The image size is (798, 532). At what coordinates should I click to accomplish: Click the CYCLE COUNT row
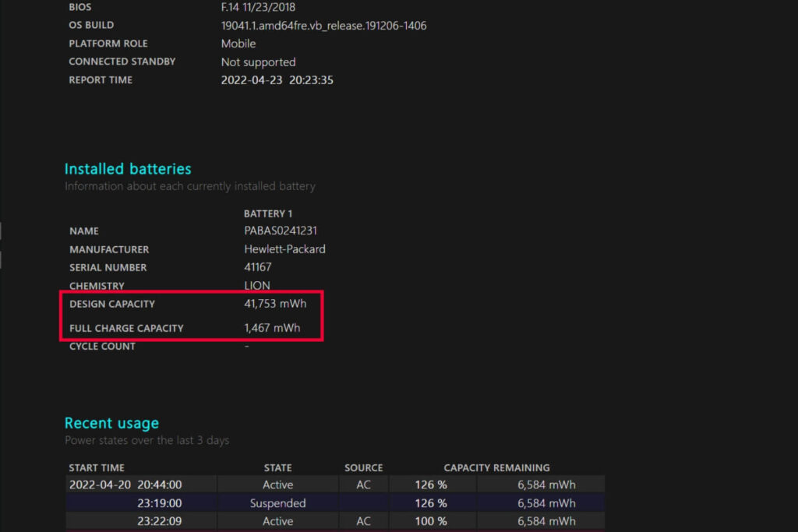tap(102, 346)
